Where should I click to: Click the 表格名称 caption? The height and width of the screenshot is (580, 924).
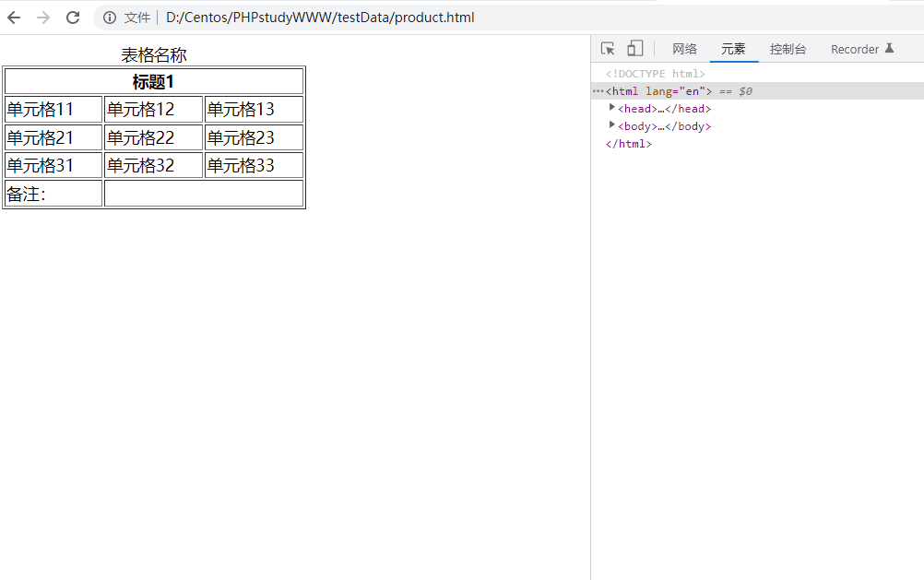[154, 54]
